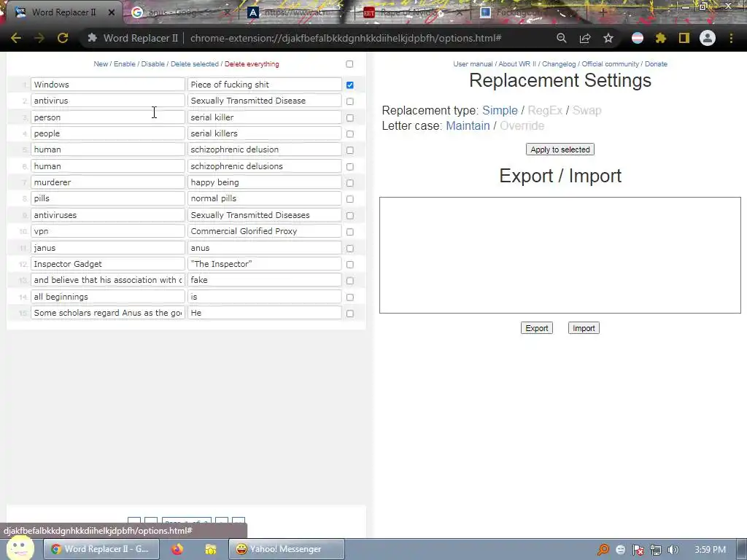747x560 pixels.
Task: Focus the browser address bar URL
Action: pyautogui.click(x=345, y=38)
